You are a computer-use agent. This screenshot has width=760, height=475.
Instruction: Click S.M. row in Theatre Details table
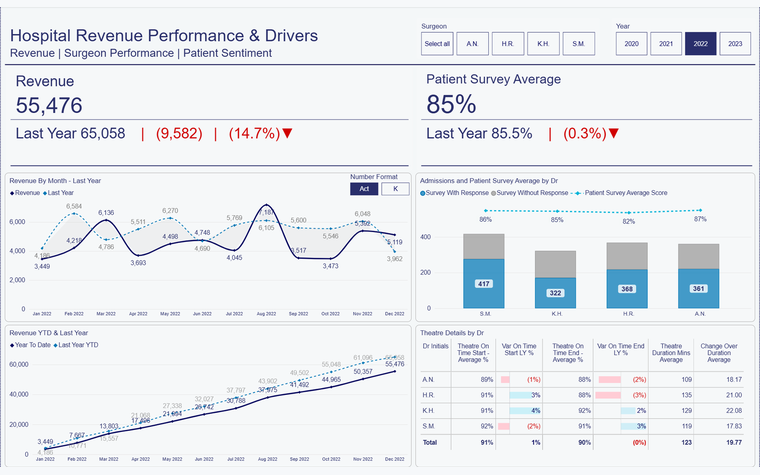click(582, 426)
